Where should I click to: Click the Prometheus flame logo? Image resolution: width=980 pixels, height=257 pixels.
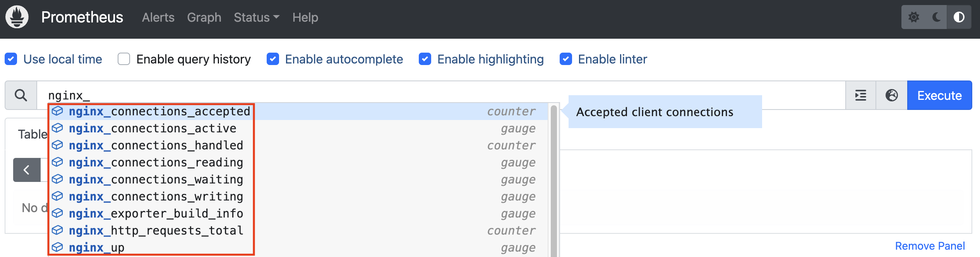(17, 17)
